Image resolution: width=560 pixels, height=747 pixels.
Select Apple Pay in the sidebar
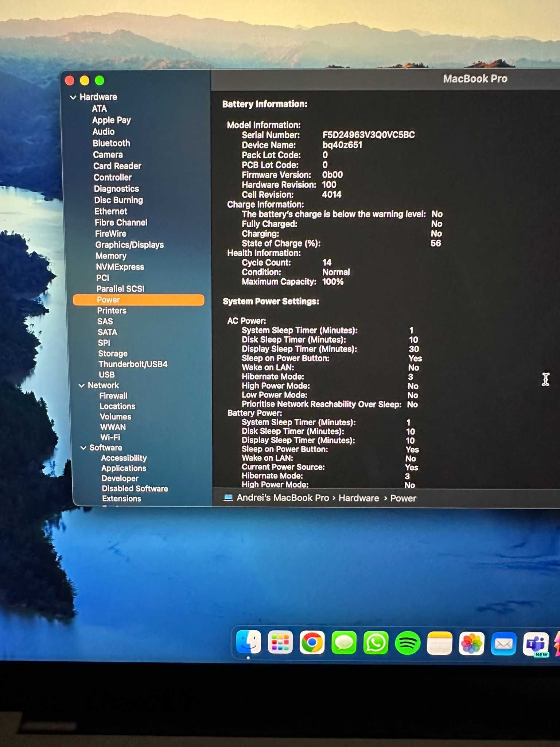(x=111, y=120)
